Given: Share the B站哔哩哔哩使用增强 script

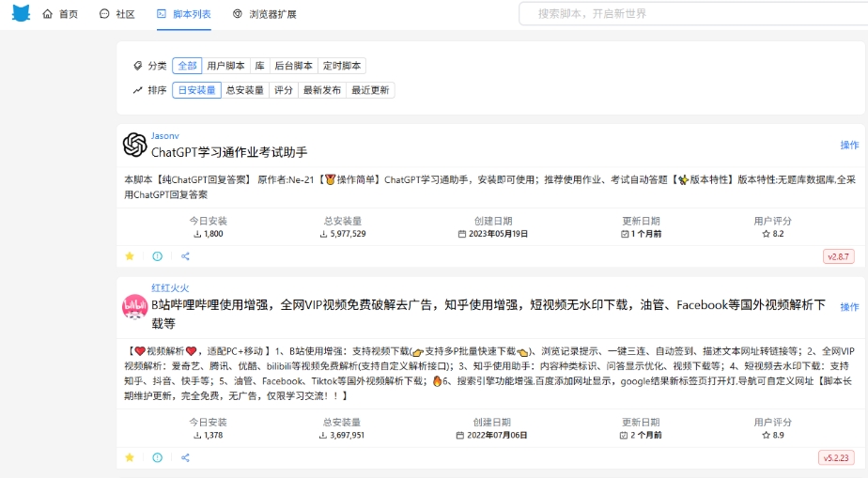Looking at the screenshot, I should [x=185, y=457].
